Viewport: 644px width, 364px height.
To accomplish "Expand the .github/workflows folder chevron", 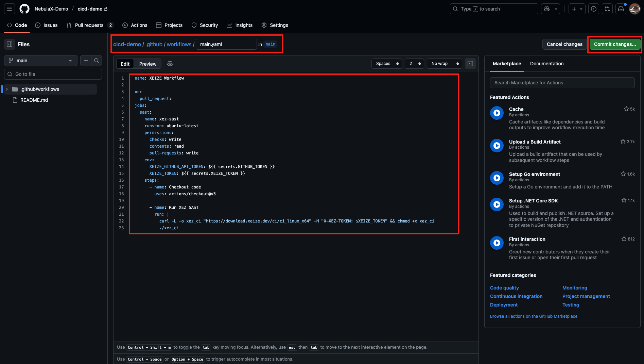I will (7, 89).
